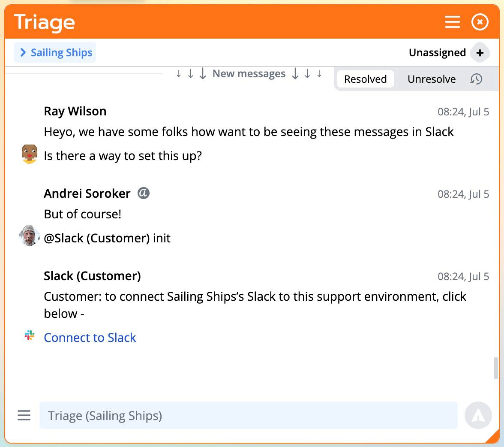The height and width of the screenshot is (447, 504).
Task: Click Andrei Soroker's avatar photo
Action: click(x=30, y=236)
